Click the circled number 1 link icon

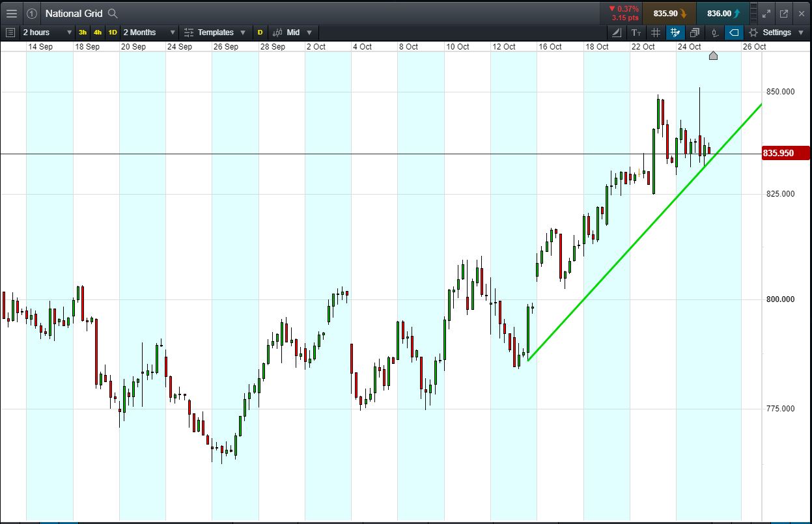point(31,13)
